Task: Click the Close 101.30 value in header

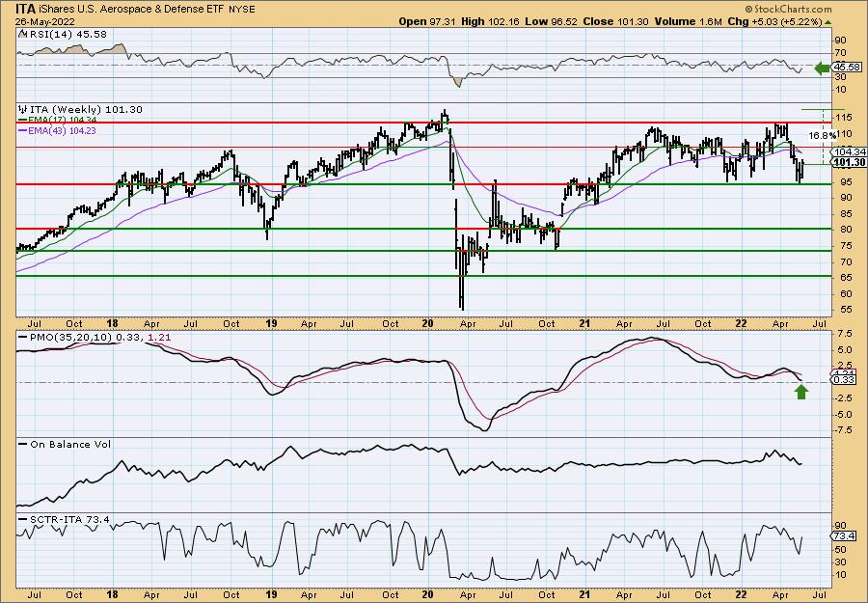Action: (616, 21)
